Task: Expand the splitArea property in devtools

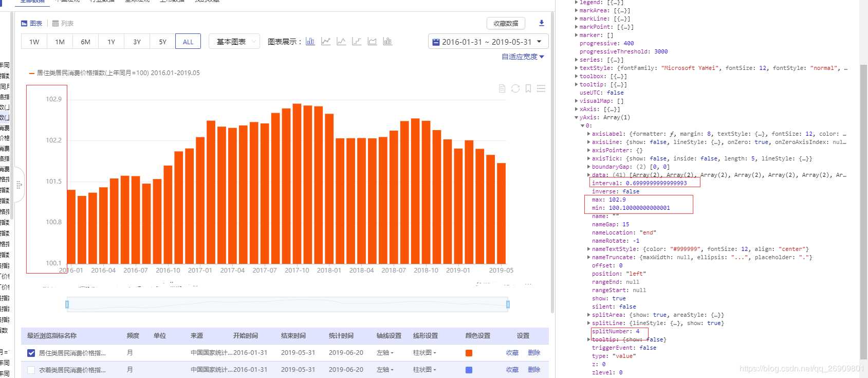Action: tap(588, 315)
